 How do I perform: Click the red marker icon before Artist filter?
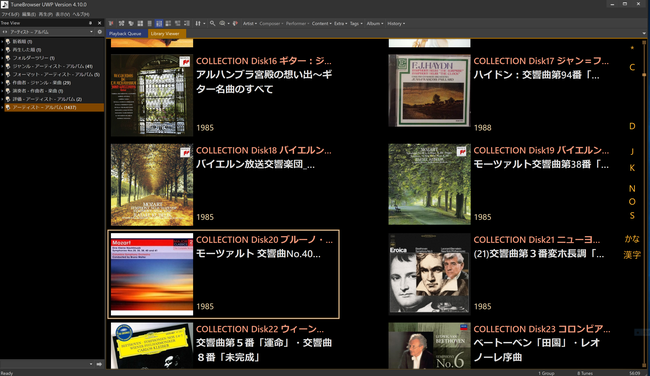click(x=235, y=23)
